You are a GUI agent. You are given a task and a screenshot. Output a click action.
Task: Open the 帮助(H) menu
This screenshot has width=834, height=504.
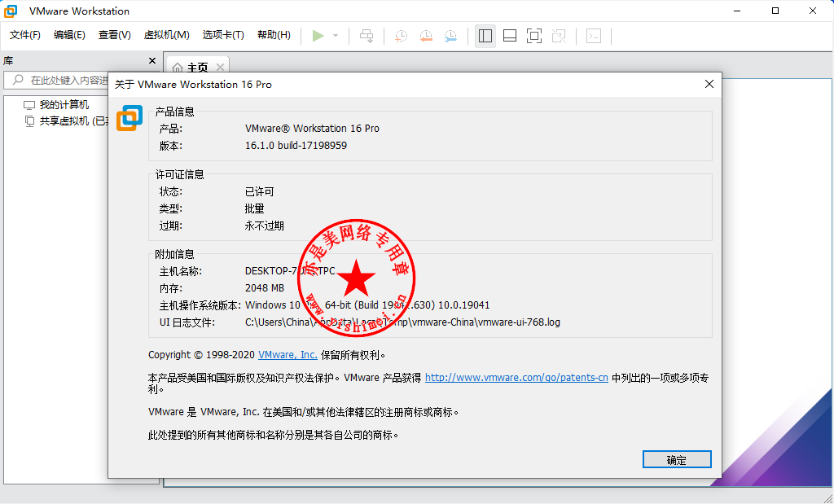point(274,35)
